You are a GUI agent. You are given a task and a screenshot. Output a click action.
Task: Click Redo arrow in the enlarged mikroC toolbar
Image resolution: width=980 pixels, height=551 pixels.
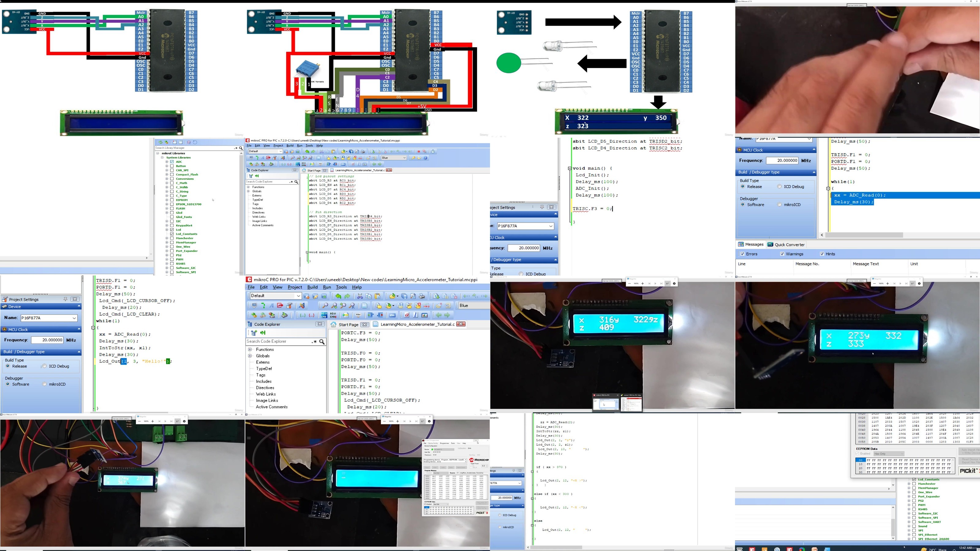click(347, 296)
